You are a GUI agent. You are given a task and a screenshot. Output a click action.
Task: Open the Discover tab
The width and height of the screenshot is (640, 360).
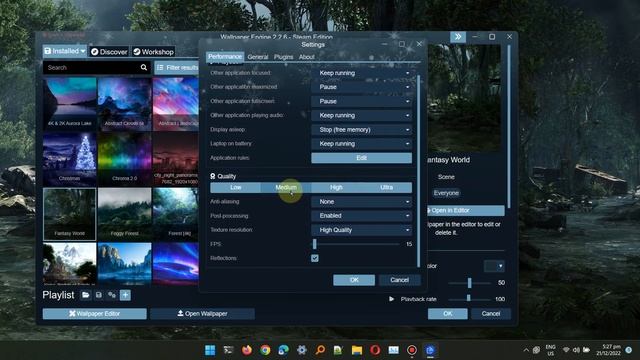coord(109,51)
